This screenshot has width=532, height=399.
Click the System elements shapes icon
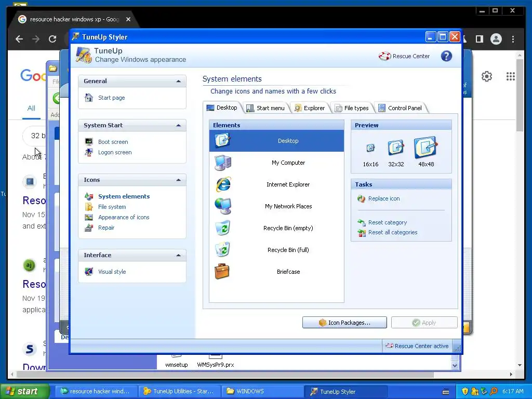click(x=89, y=196)
